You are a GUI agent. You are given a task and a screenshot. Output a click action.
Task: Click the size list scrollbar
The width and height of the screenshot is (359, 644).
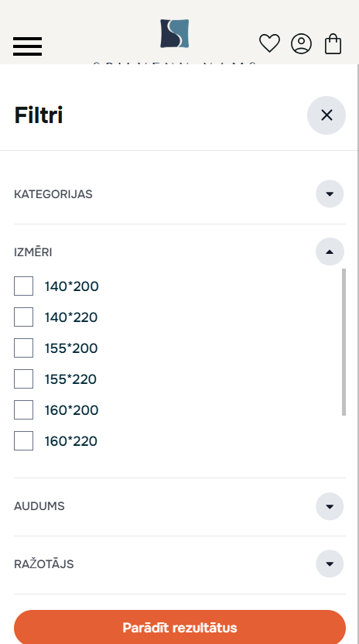tap(344, 341)
